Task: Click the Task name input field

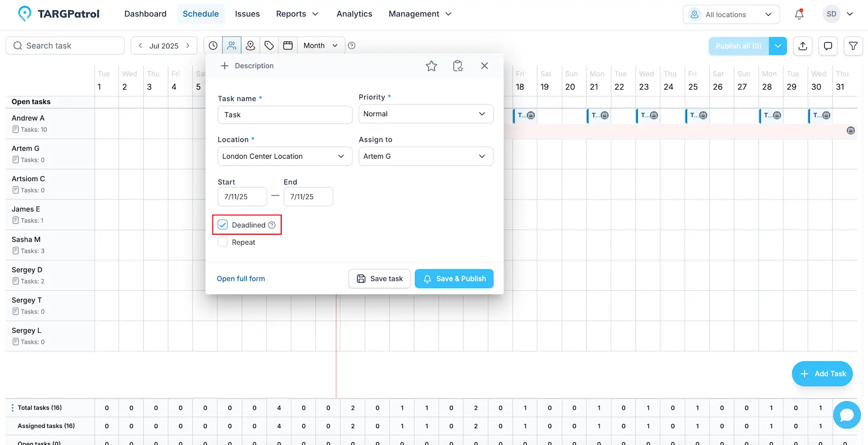Action: pyautogui.click(x=285, y=115)
